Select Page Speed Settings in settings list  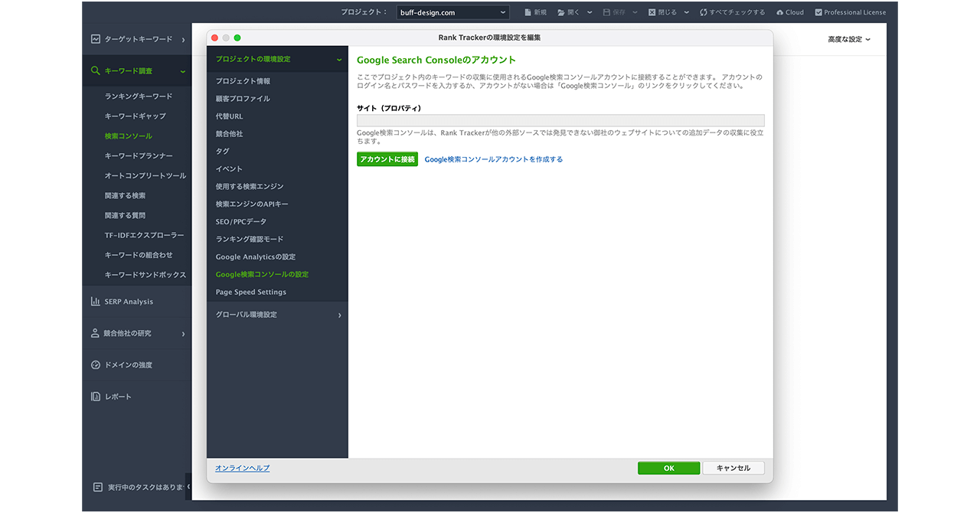(251, 292)
